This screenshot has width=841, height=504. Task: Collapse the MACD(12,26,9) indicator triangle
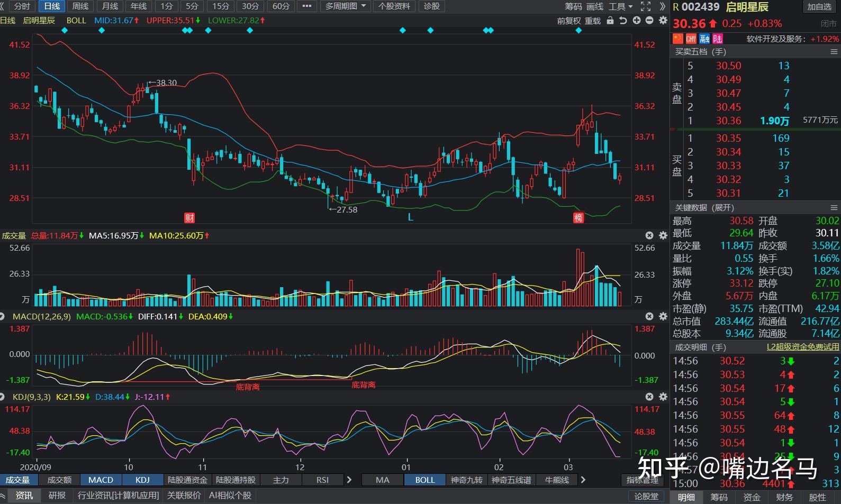[3, 316]
